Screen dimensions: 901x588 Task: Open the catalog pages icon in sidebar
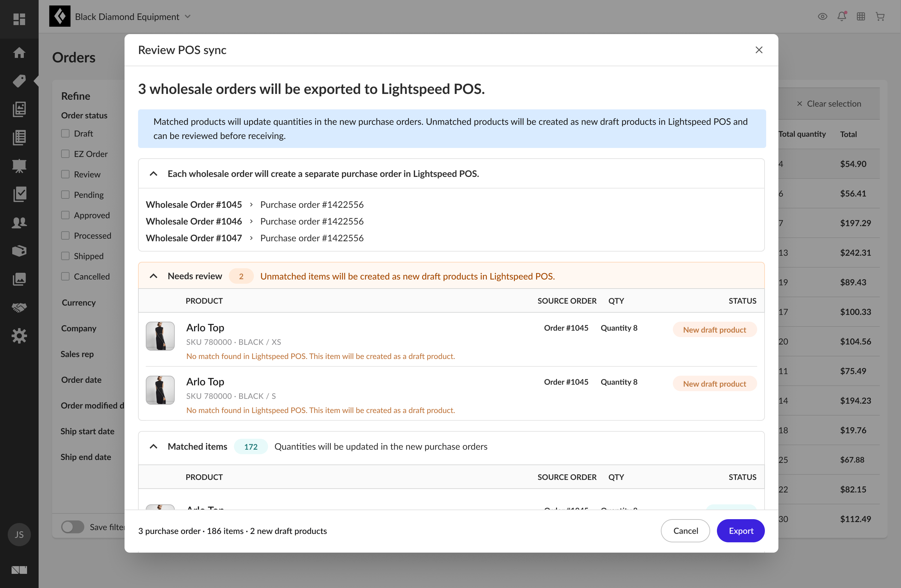click(19, 109)
